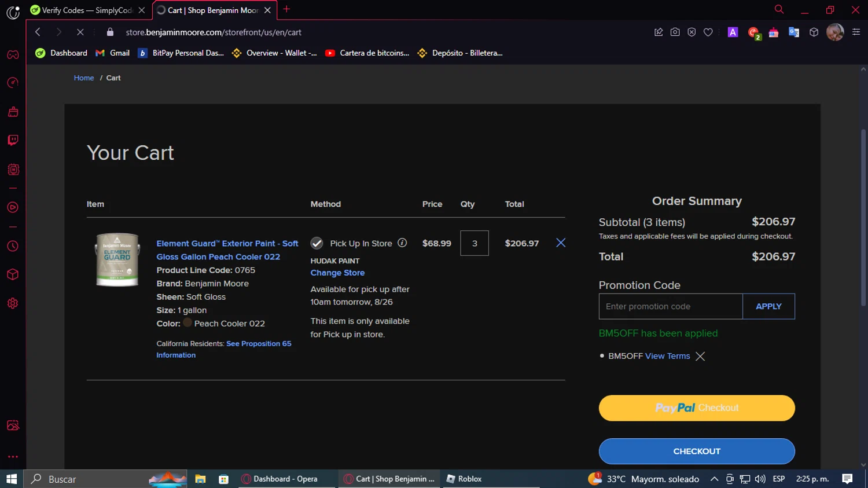The height and width of the screenshot is (488, 868).
Task: Click Change Store link
Action: coord(337,273)
